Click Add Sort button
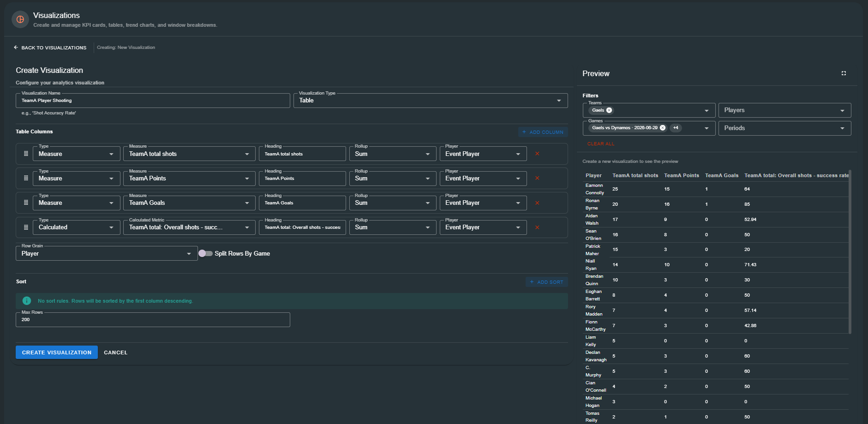 coord(546,282)
